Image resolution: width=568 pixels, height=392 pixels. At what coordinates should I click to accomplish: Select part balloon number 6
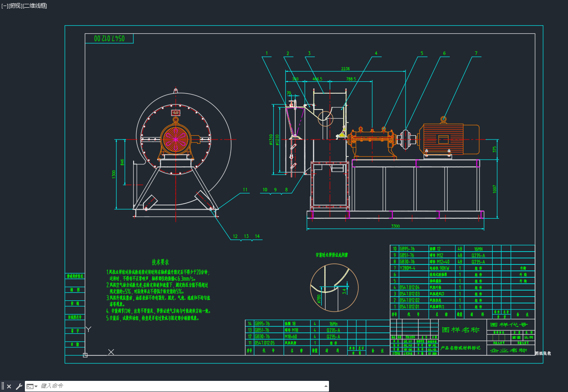tap(444, 53)
